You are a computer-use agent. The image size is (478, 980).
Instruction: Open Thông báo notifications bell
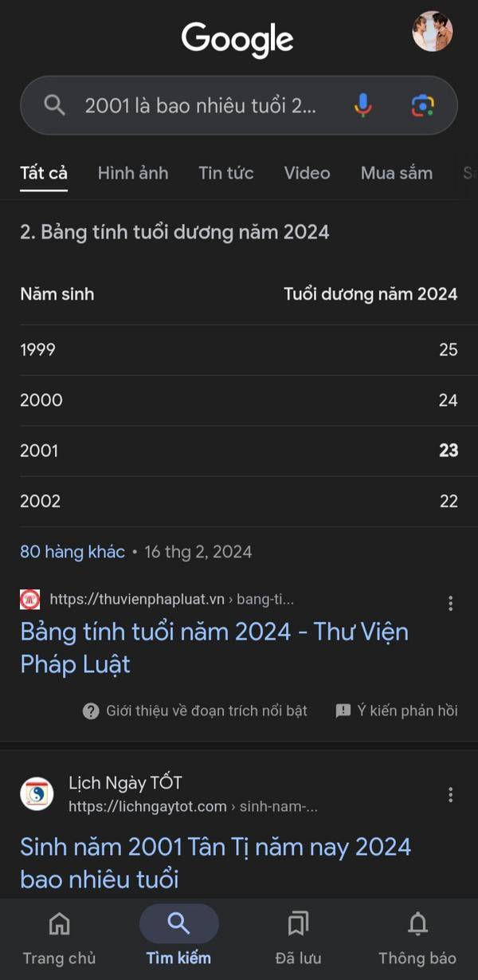coord(417,923)
